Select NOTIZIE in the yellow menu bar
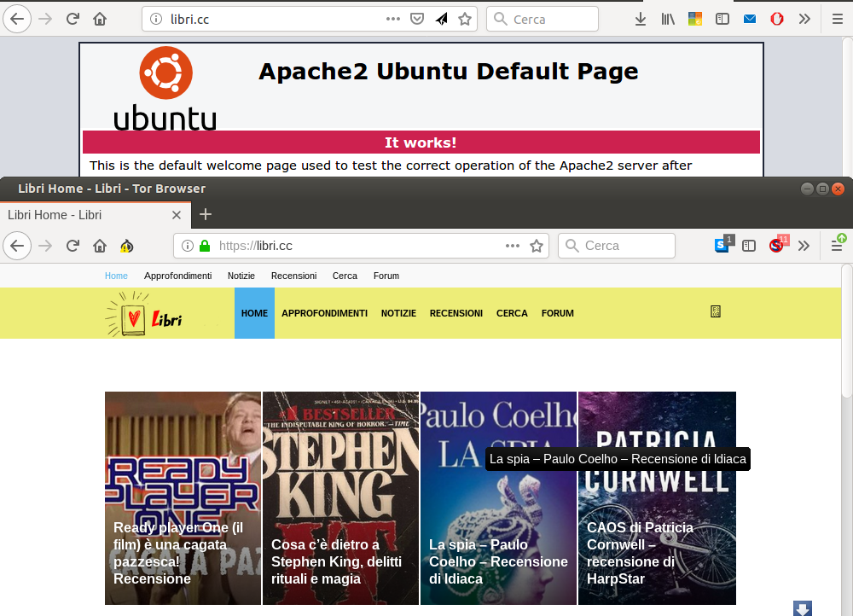Viewport: 853px width, 616px height. click(x=398, y=313)
